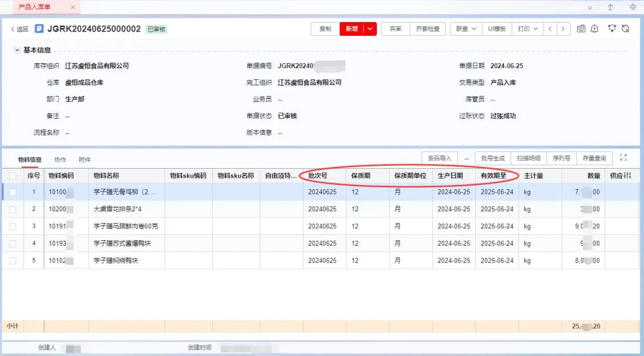
Task: Open the 协作 tab
Action: click(x=60, y=159)
